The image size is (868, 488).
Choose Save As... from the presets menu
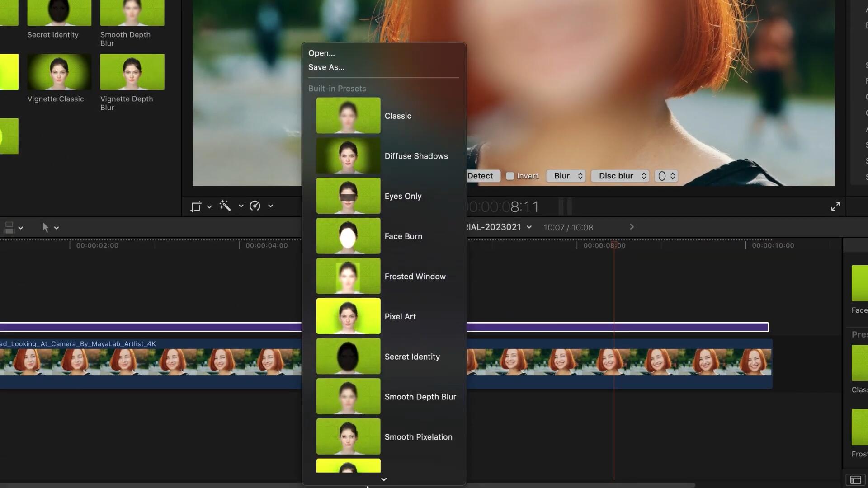[x=326, y=67]
